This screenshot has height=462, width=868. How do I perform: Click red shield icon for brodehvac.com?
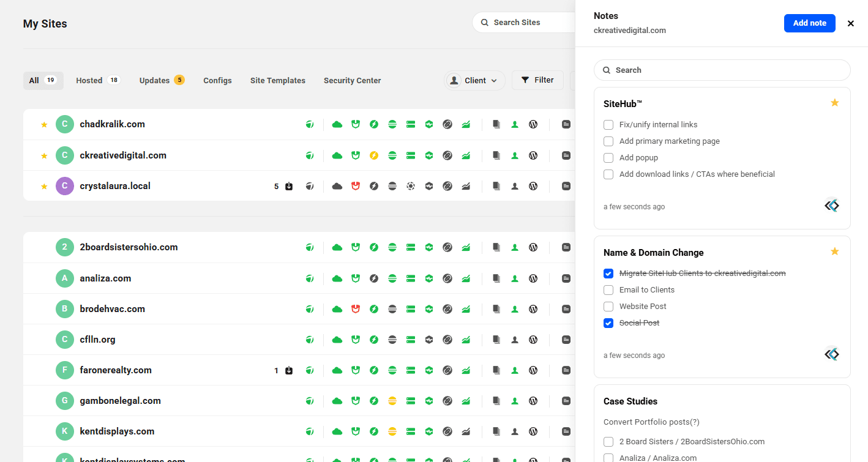tap(355, 309)
